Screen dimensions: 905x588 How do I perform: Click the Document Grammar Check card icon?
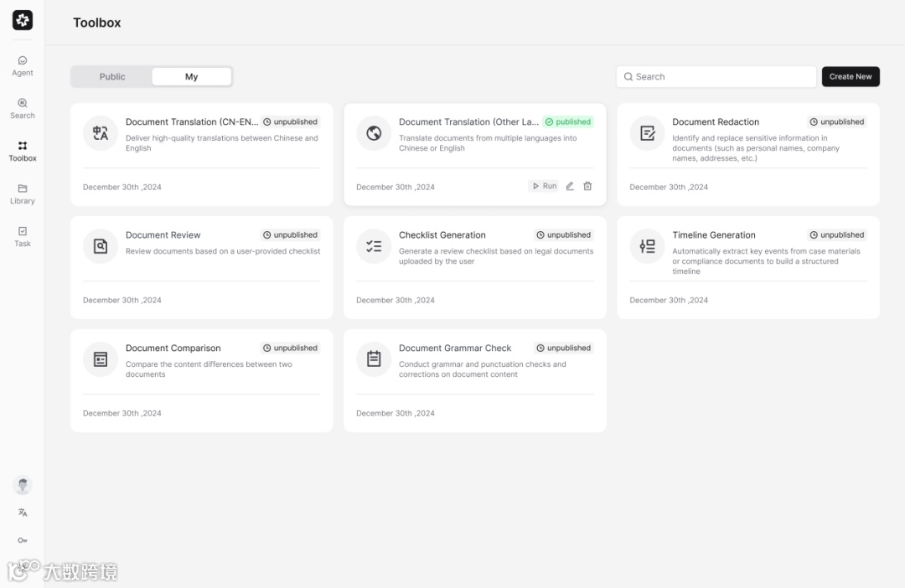click(x=374, y=359)
